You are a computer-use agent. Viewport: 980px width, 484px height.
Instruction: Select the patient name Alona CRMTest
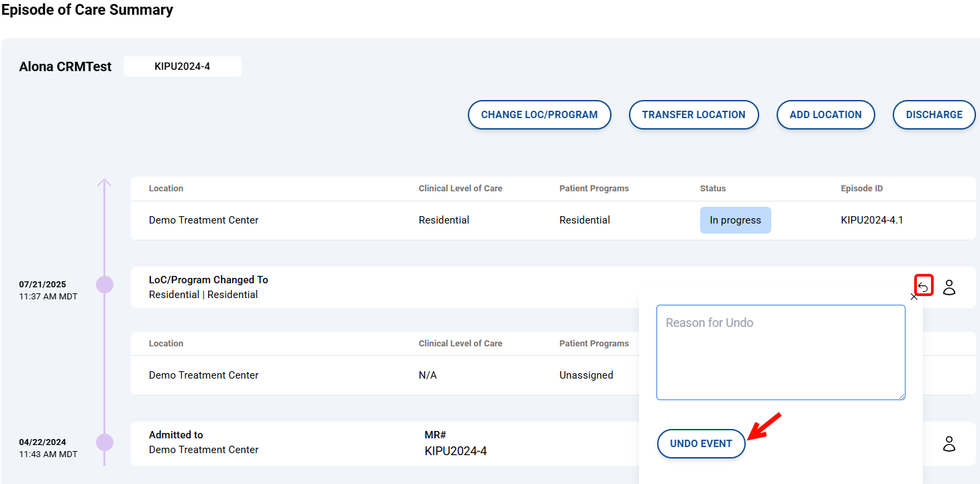(65, 66)
